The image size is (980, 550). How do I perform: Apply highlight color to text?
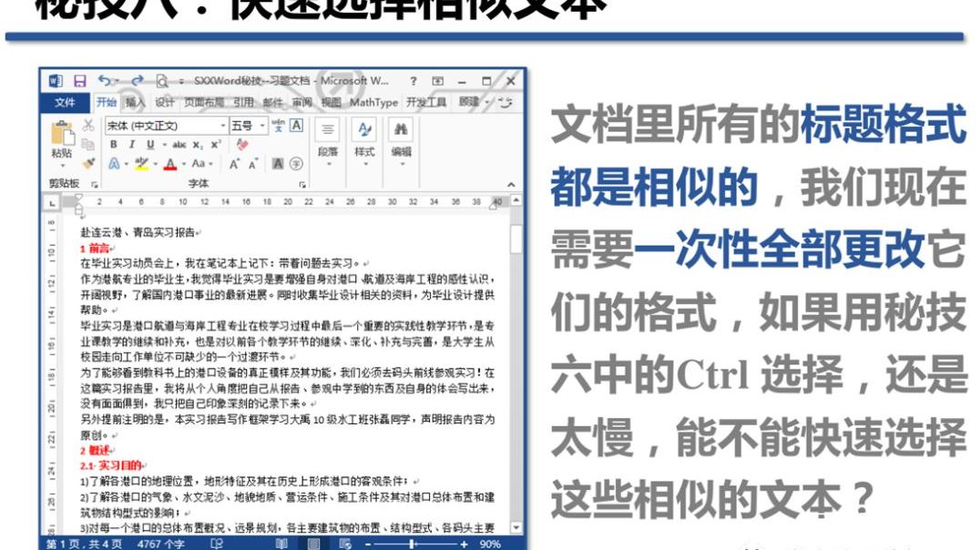click(141, 164)
